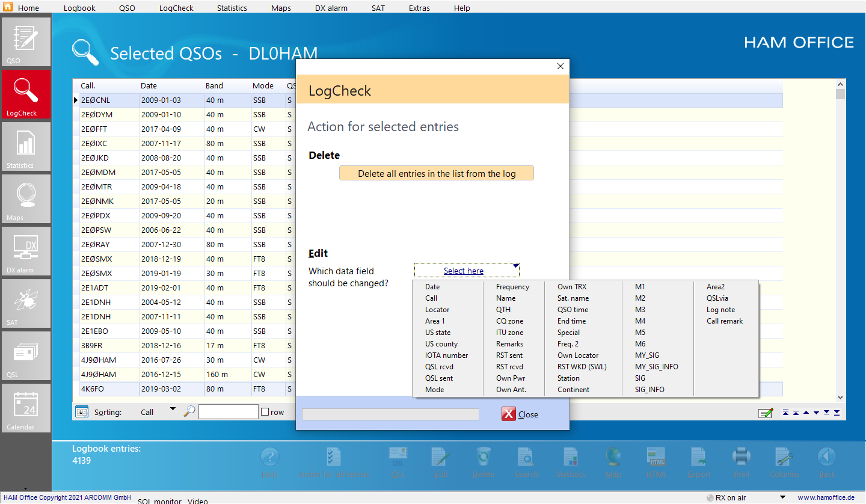Image resolution: width=866 pixels, height=504 pixels.
Task: Open the Logbook menu
Action: coord(79,8)
